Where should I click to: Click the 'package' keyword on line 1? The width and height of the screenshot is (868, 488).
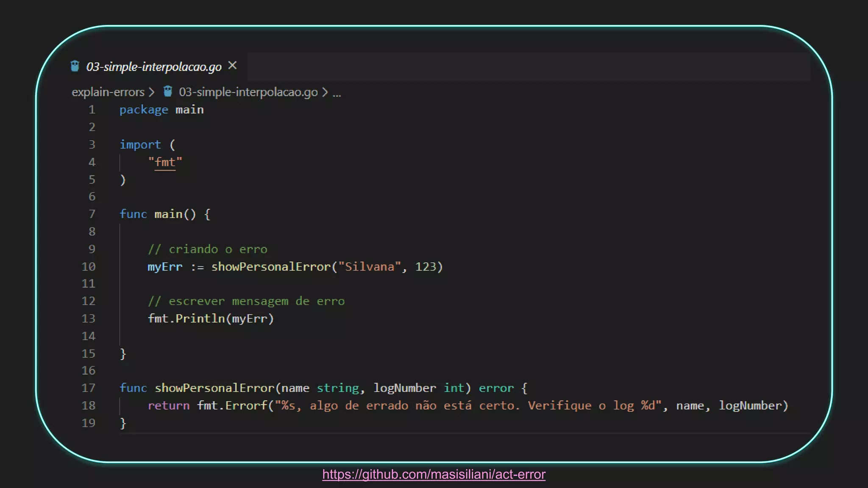pos(144,110)
